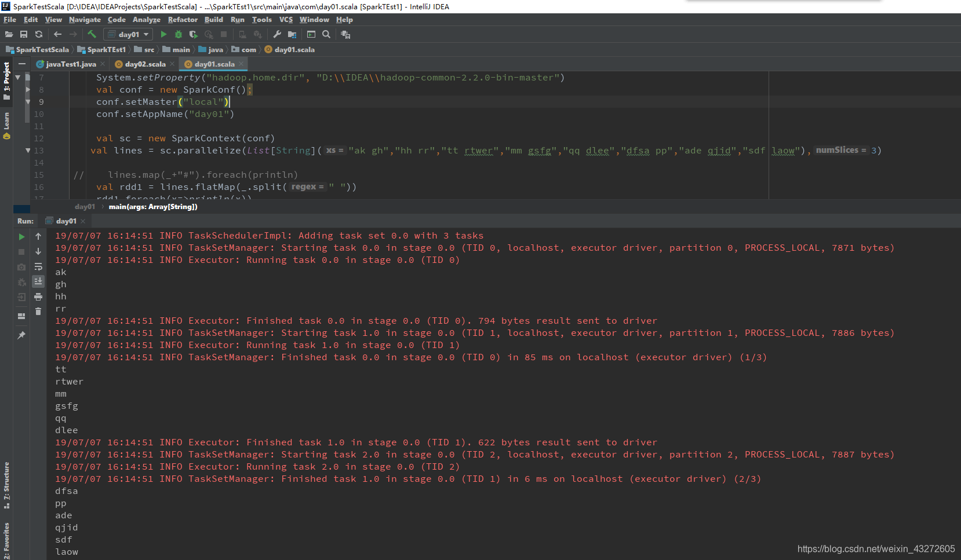Fold the code block at line 13
The width and height of the screenshot is (961, 560).
(x=28, y=150)
